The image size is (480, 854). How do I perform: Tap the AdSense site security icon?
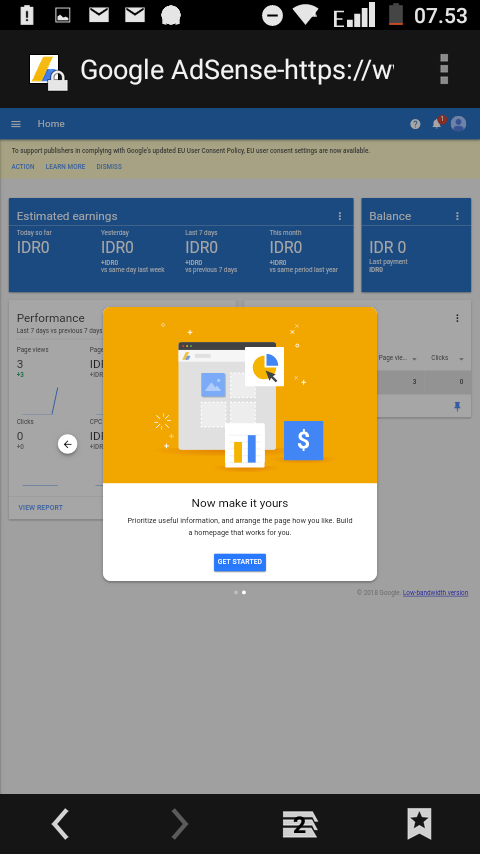(x=49, y=72)
